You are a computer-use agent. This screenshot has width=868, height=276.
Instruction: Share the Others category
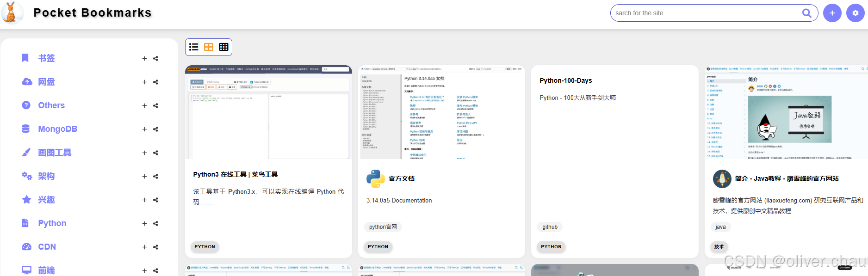tap(155, 105)
